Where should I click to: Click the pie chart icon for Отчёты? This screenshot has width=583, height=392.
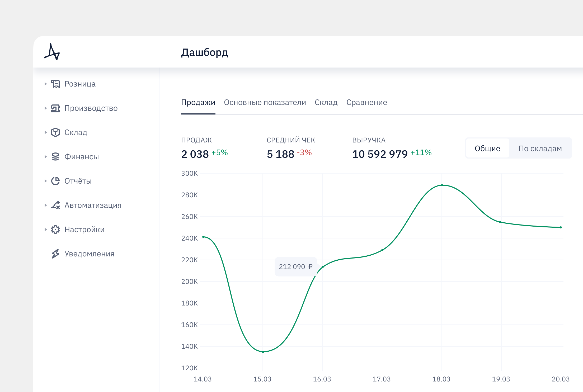click(x=55, y=181)
